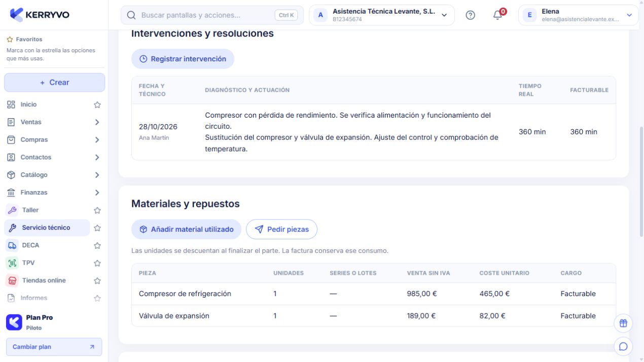This screenshot has width=644, height=362.
Task: Click the Ventas document icon
Action: (x=11, y=122)
